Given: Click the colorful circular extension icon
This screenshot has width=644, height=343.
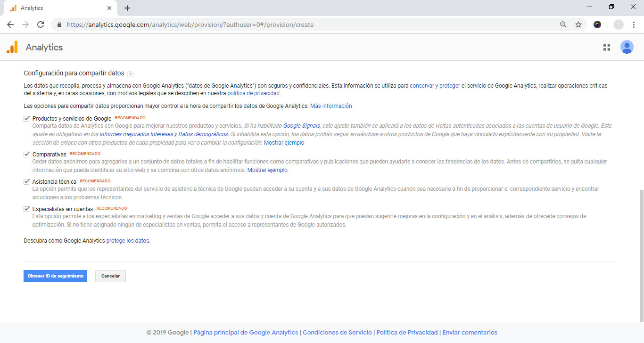Looking at the screenshot, I should point(597,24).
